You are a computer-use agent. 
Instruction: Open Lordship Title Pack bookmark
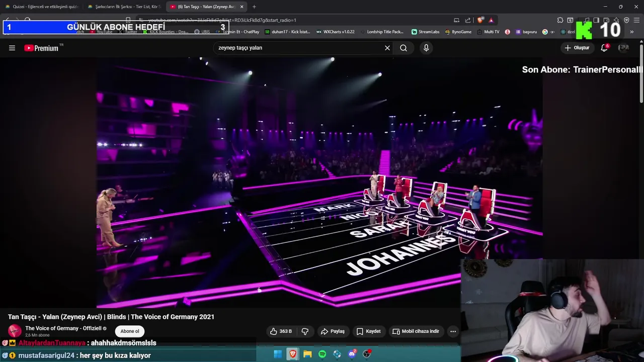[x=382, y=32]
